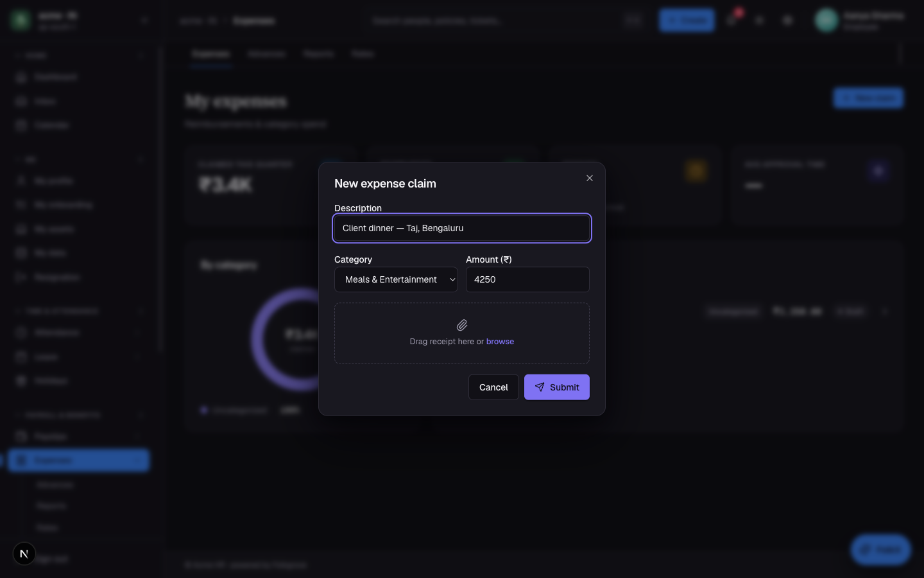
Task: Switch to the Advances tab
Action: tap(266, 54)
